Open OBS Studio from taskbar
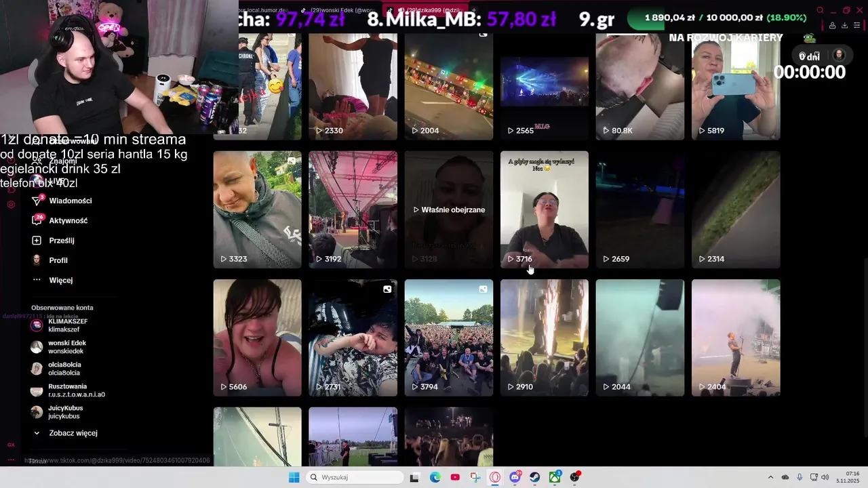Image resolution: width=868 pixels, height=488 pixels. (575, 477)
